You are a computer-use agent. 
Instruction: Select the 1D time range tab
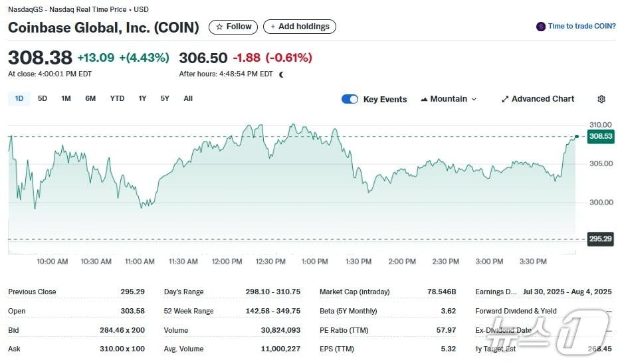point(19,98)
